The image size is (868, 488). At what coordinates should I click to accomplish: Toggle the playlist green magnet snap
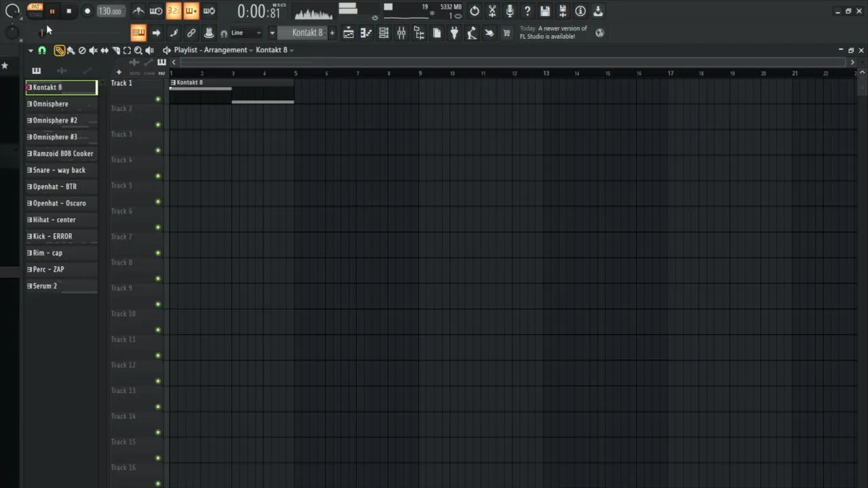tap(42, 50)
